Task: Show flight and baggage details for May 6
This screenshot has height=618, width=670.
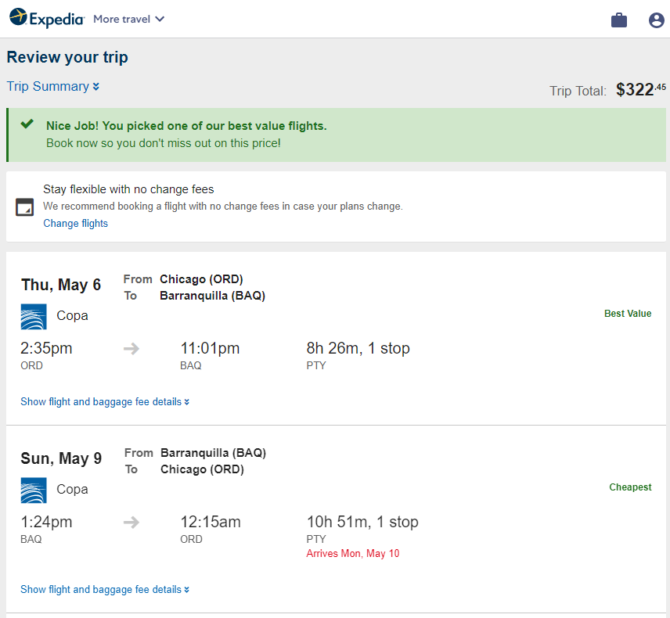Action: click(105, 402)
